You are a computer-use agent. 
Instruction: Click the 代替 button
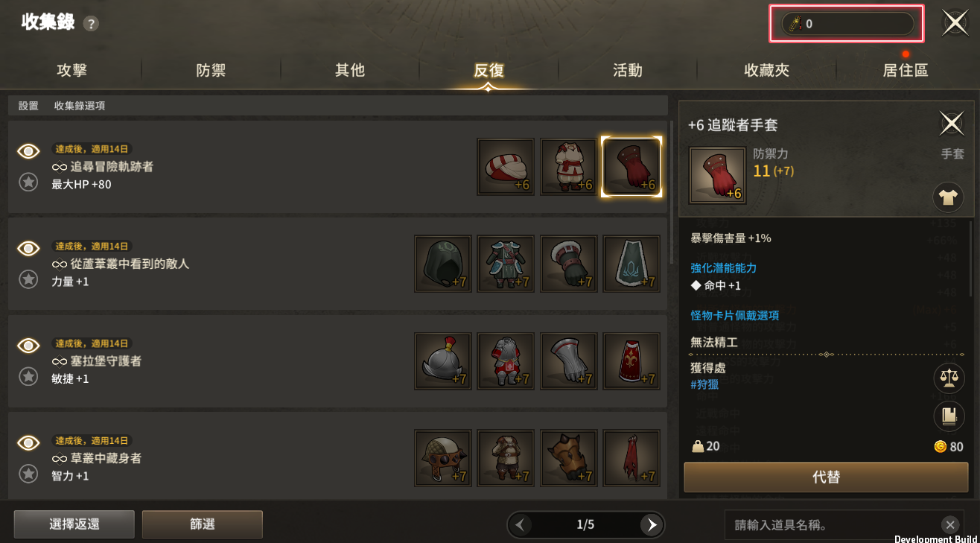pos(827,477)
